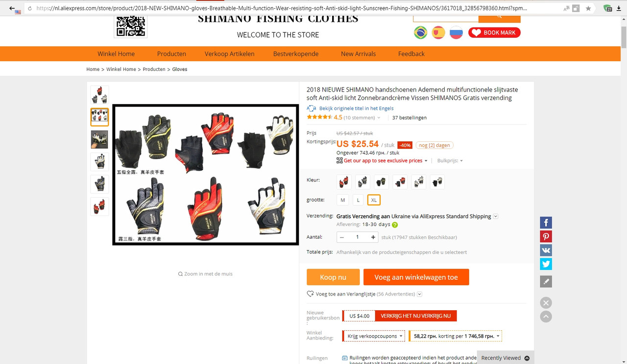Open Bestverkopende store menu tab

click(296, 54)
